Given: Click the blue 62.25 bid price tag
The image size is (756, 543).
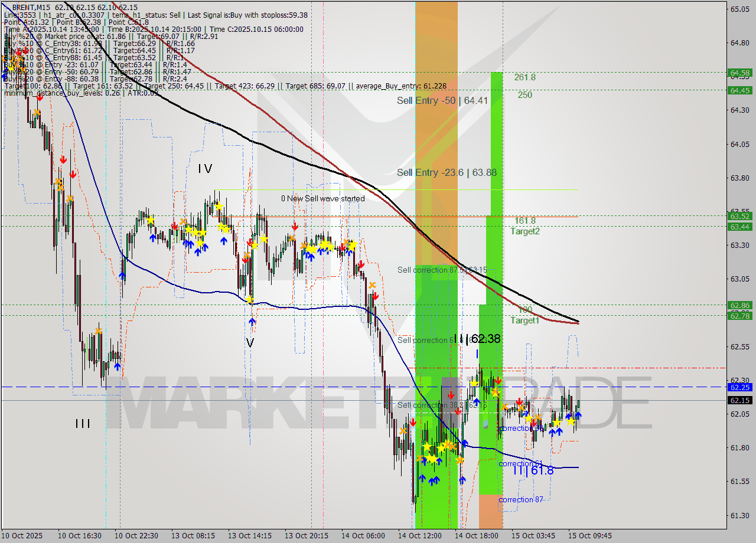Looking at the screenshot, I should [739, 388].
